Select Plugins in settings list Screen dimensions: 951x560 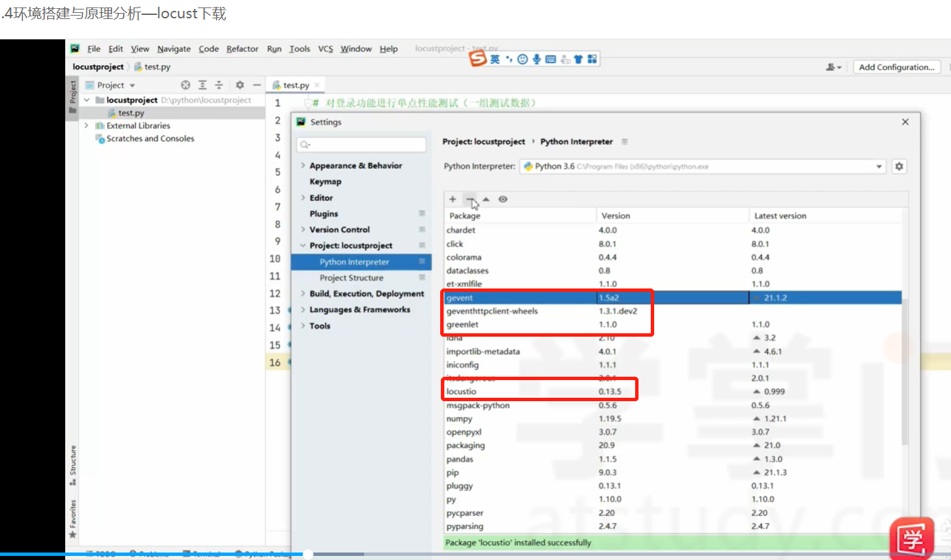coord(324,214)
